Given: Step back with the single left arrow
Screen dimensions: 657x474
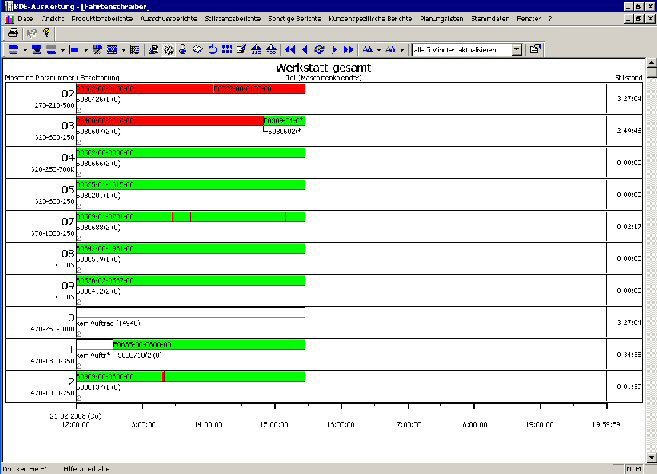Looking at the screenshot, I should coord(305,50).
